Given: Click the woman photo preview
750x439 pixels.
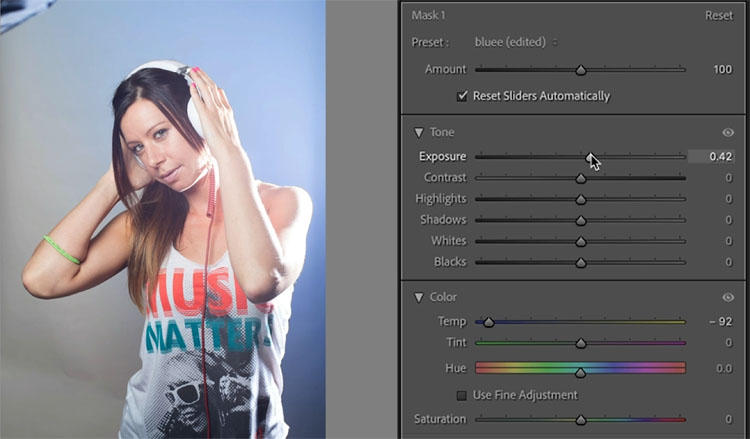Looking at the screenshot, I should click(163, 220).
